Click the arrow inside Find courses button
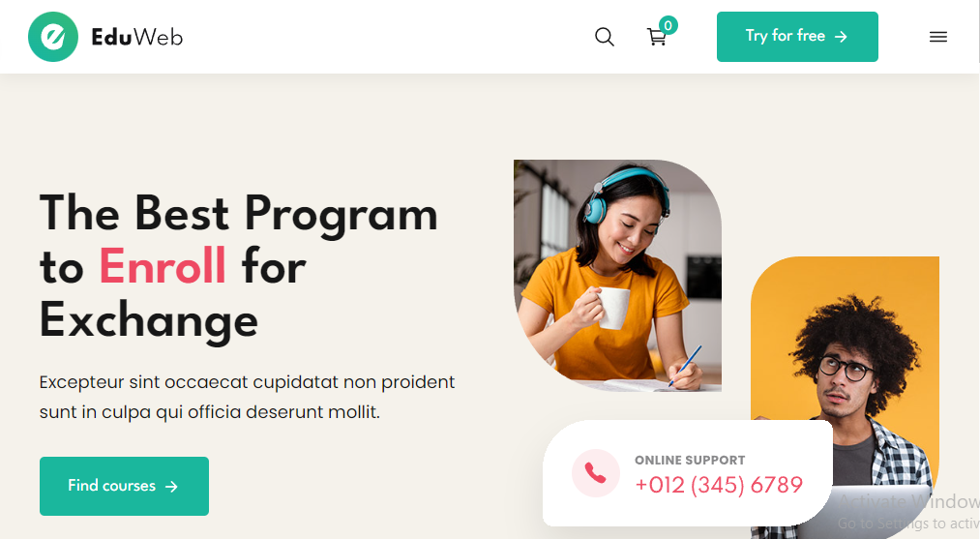980x539 pixels. [x=171, y=487]
